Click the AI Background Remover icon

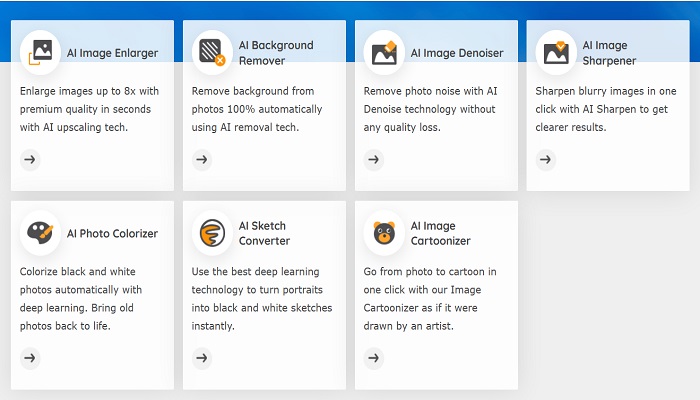coord(212,52)
